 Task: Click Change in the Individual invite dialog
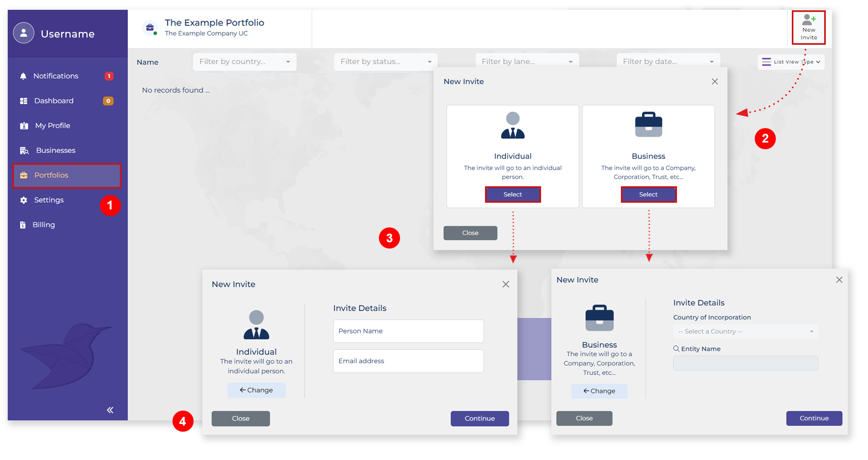(256, 390)
